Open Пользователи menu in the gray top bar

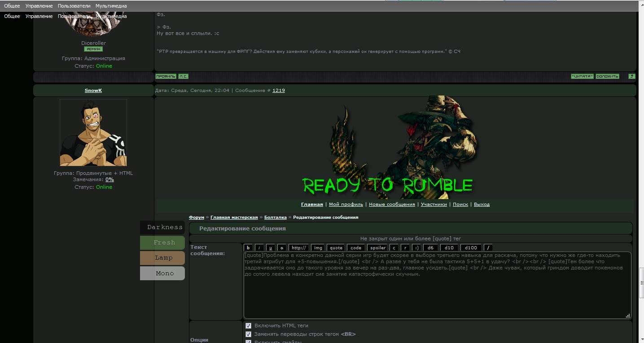coord(74,6)
